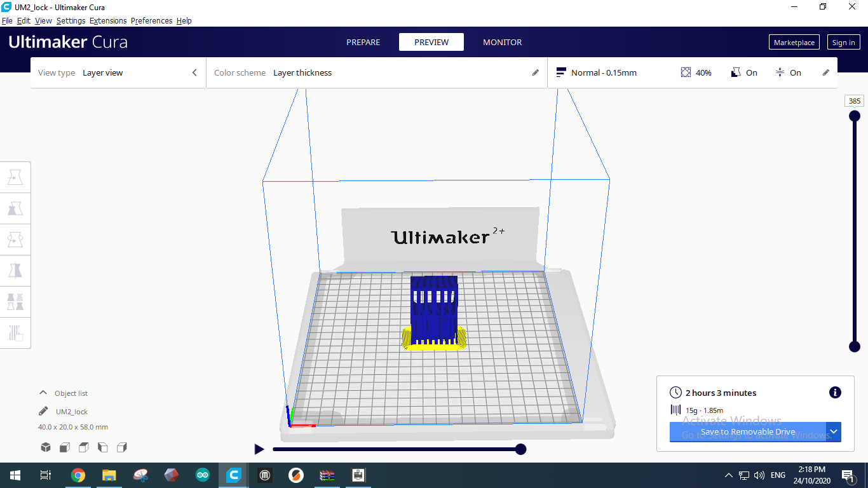Click the support On icon
Image resolution: width=868 pixels, height=488 pixels.
(736, 72)
